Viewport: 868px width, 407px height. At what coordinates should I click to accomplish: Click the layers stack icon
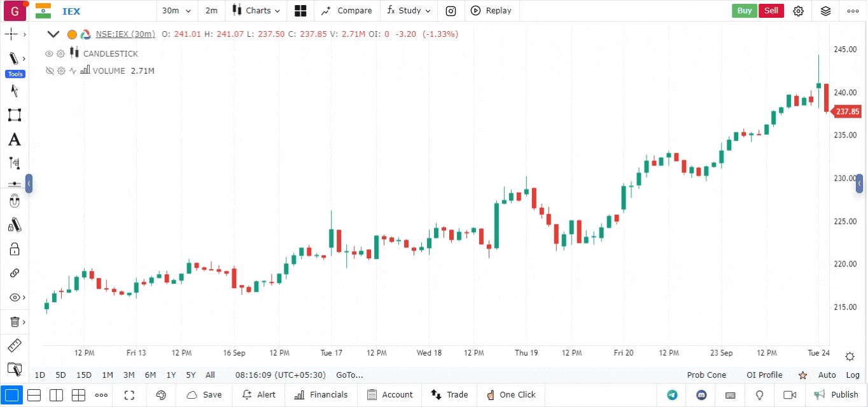825,11
